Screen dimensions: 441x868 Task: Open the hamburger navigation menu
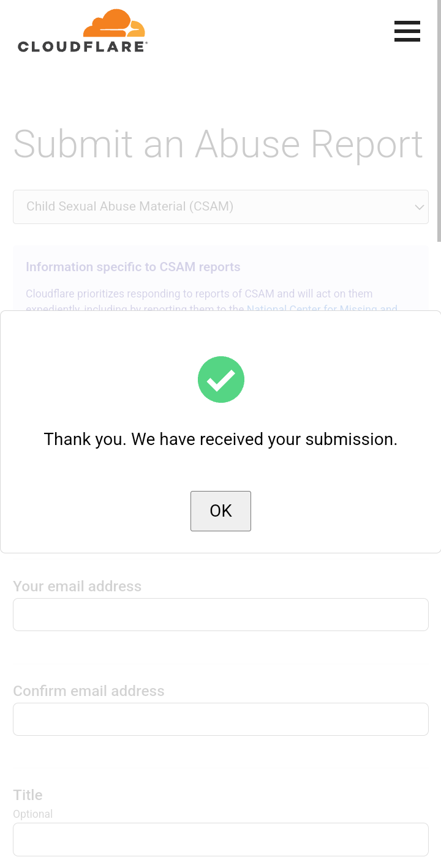point(407,31)
